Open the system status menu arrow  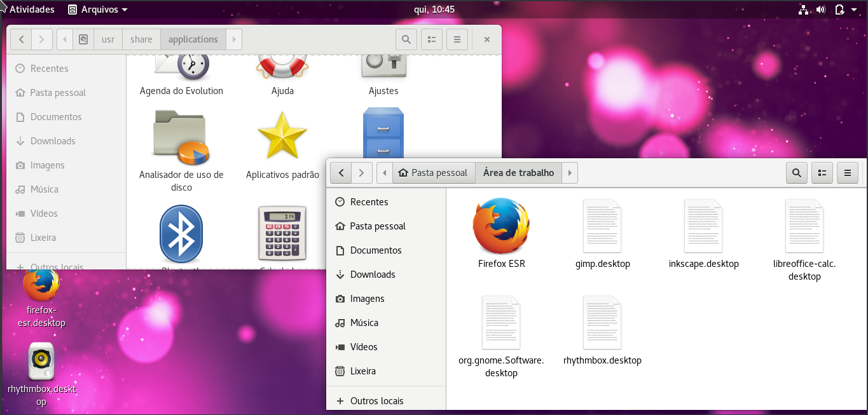tap(853, 9)
